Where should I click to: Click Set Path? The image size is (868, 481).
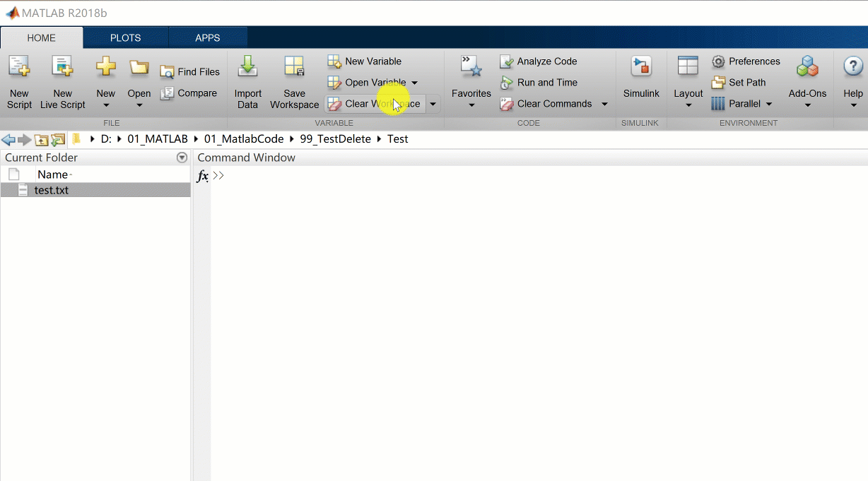pos(739,83)
